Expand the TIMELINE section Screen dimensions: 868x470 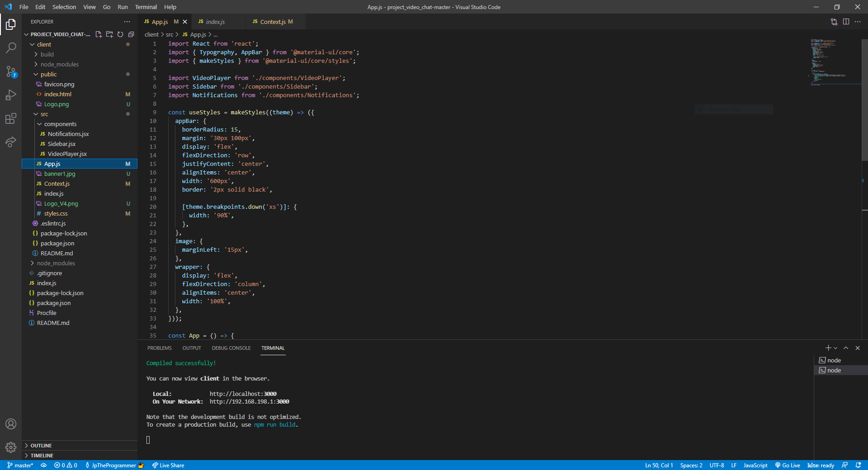tap(80, 456)
